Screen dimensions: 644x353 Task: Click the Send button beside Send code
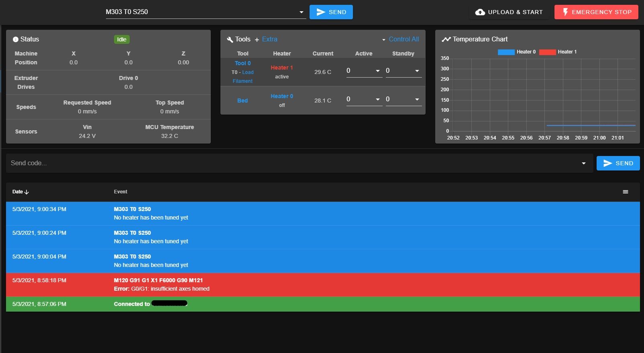[x=618, y=163]
